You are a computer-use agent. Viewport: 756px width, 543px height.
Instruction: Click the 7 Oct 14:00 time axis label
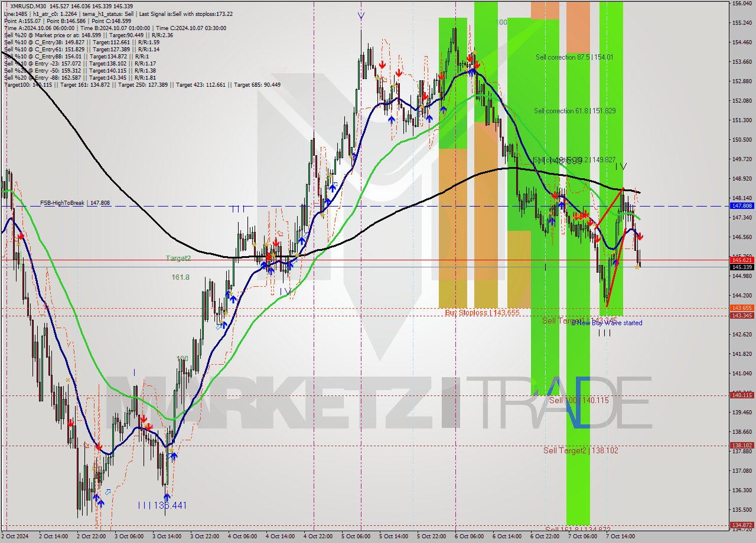point(621,537)
